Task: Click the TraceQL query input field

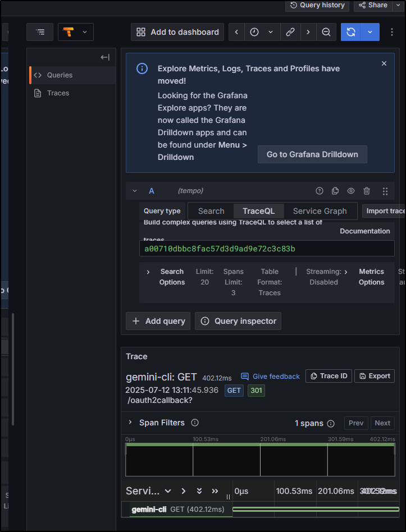Action: pos(267,249)
